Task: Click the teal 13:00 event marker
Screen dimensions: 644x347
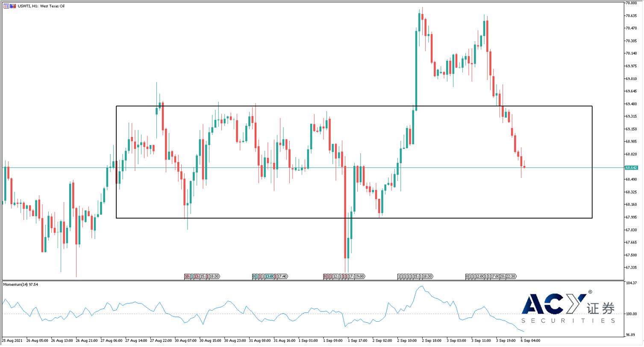Action: [x=269, y=276]
